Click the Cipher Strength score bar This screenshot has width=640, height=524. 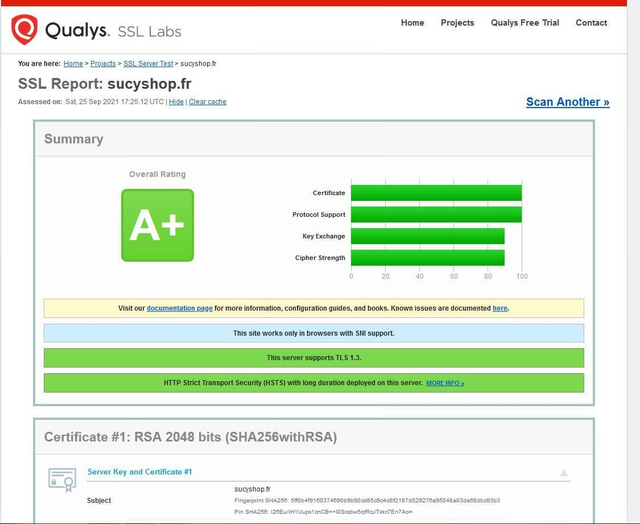coord(427,258)
